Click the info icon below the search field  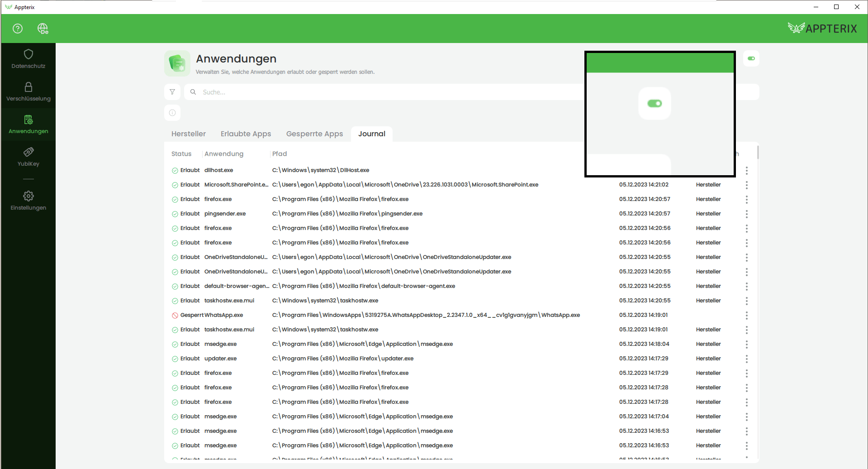[172, 113]
